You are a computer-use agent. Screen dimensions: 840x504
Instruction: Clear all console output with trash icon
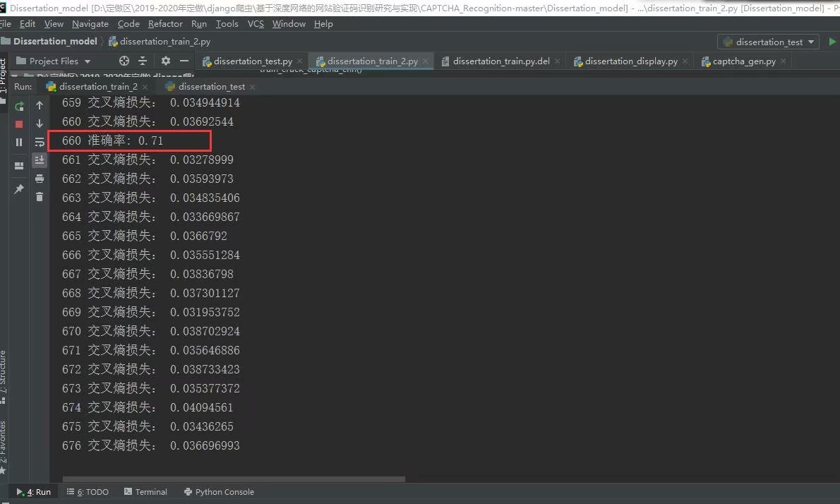[x=39, y=196]
